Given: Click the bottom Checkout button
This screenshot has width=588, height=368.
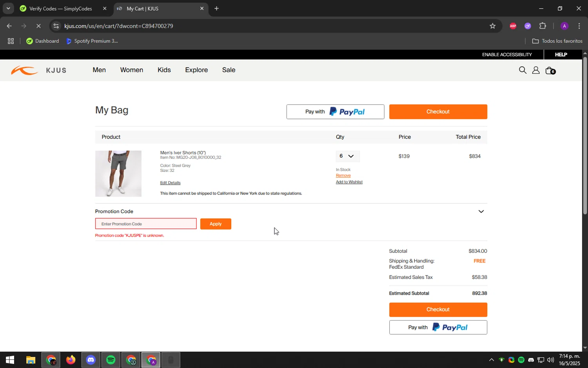Looking at the screenshot, I should click(438, 310).
